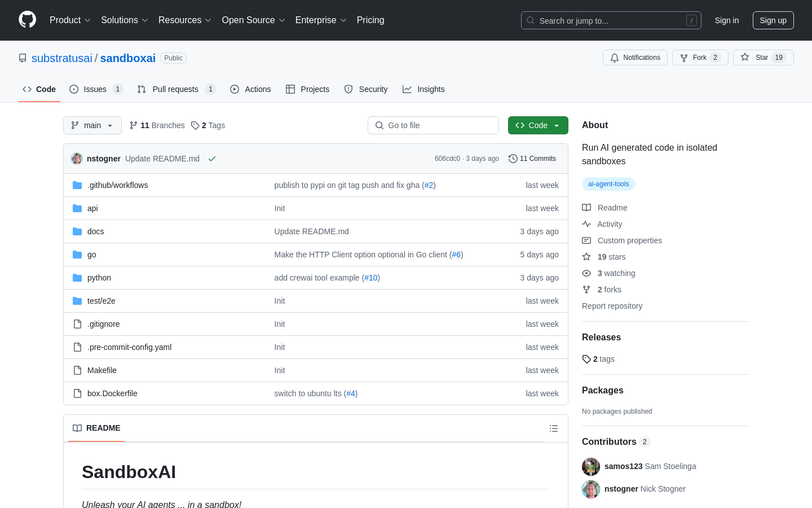Focus the Search or jump to field
This screenshot has width=812, height=508.
611,20
